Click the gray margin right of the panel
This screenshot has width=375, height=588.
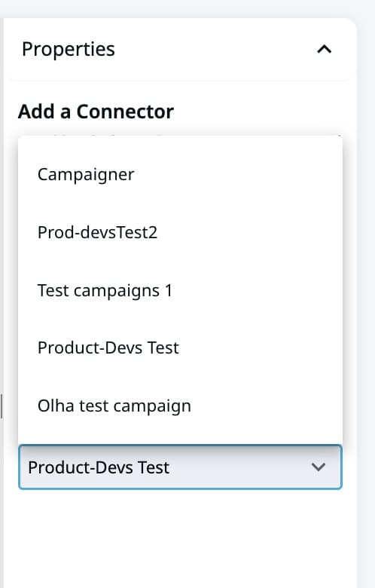tap(367, 300)
